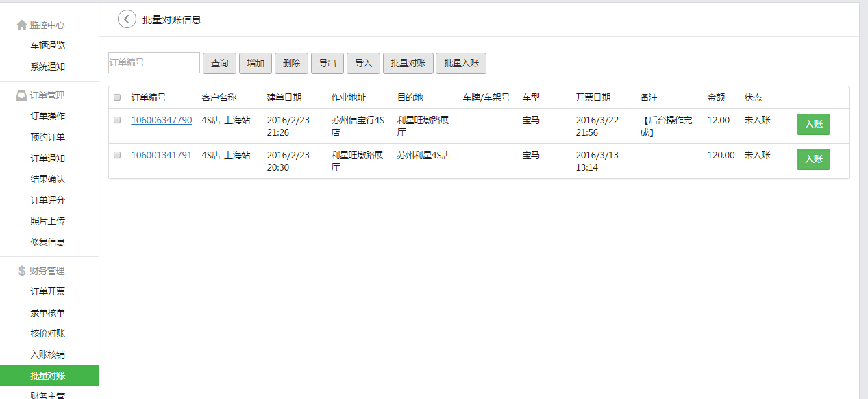Click the back arrow circle icon
Screen dimensions: 868x399
point(127,19)
